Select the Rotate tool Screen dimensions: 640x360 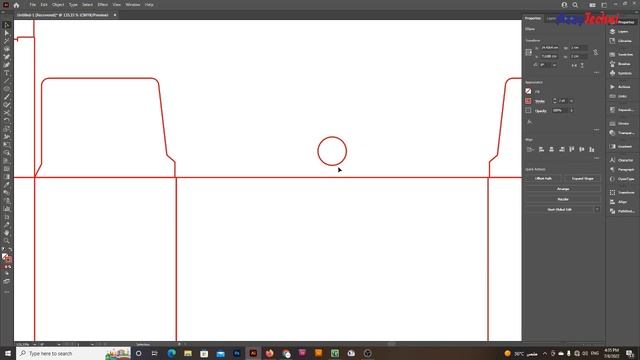(7, 121)
